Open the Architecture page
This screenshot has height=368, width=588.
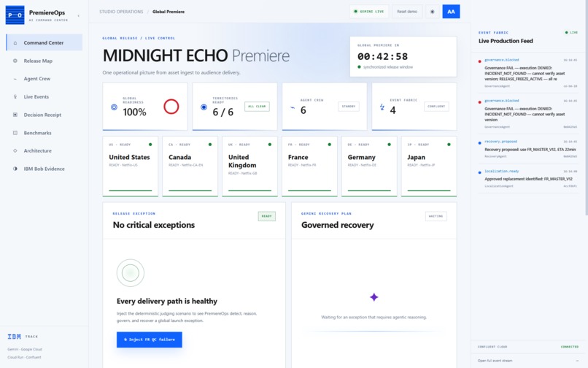(45, 150)
